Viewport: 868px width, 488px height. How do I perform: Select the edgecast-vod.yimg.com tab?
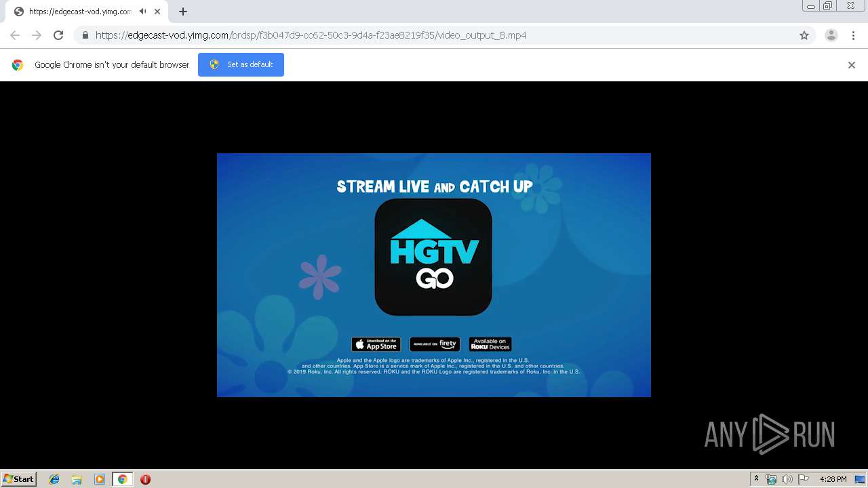[87, 12]
